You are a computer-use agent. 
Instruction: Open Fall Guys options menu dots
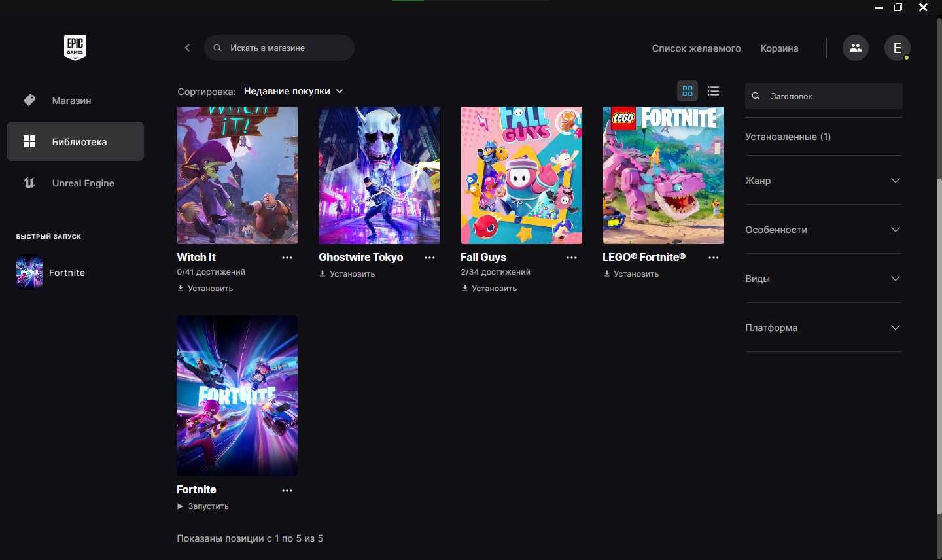pyautogui.click(x=572, y=258)
